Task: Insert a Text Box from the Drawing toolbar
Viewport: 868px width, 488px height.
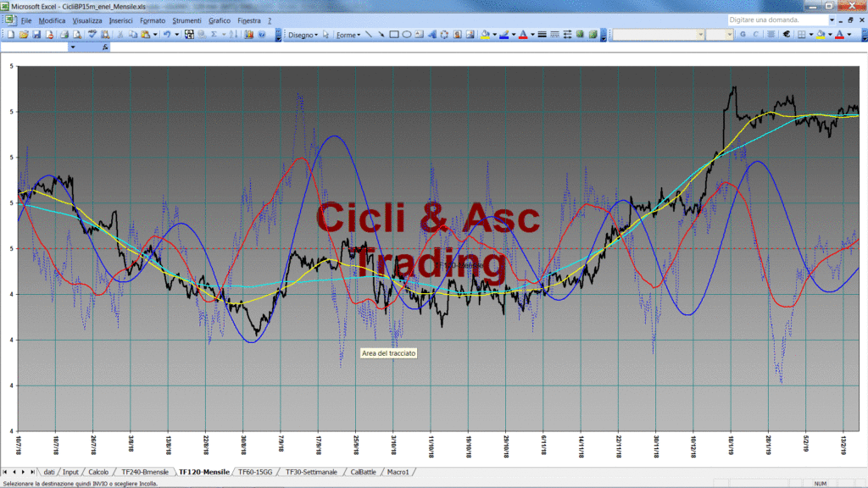Action: [x=419, y=34]
